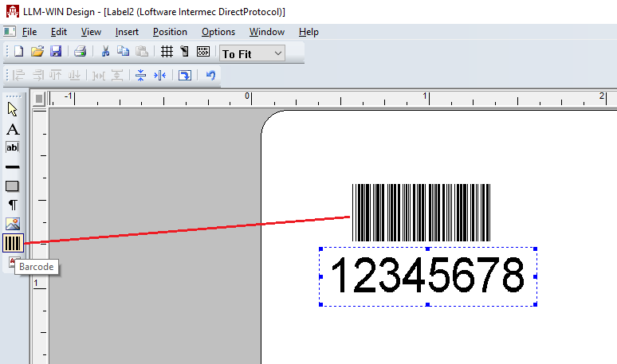Screen dimensions: 617x364
Task: Click the align left icon
Action: [x=18, y=75]
